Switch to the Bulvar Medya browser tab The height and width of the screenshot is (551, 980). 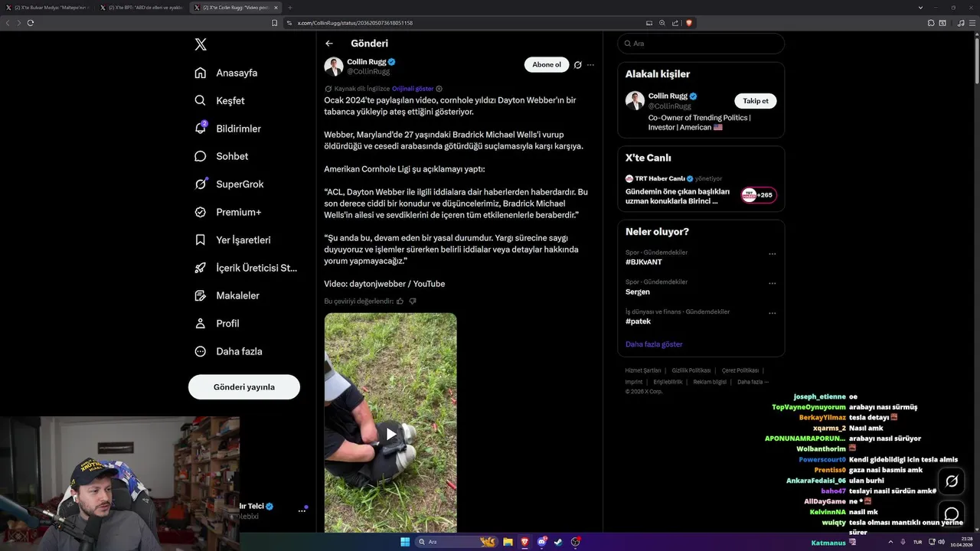tap(49, 8)
